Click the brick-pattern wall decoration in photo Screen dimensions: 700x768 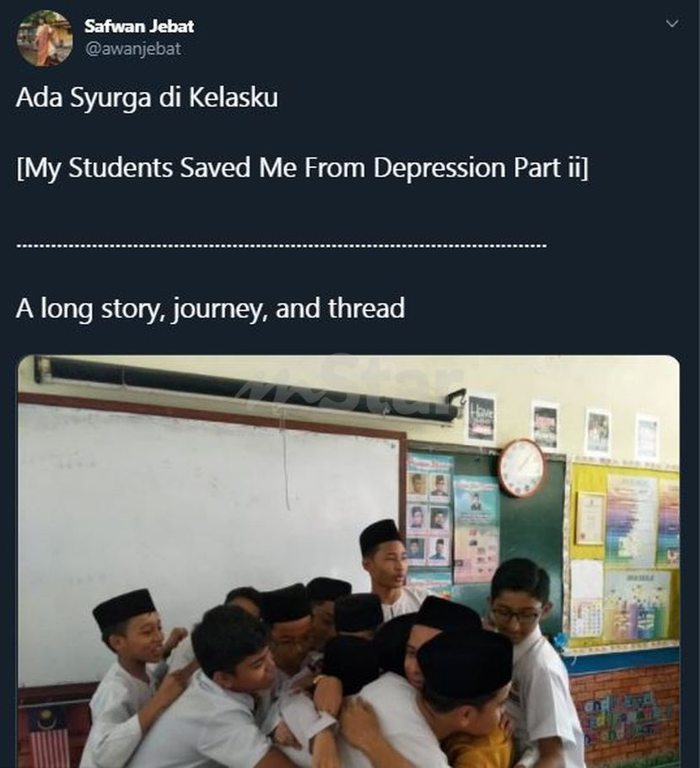click(x=627, y=711)
